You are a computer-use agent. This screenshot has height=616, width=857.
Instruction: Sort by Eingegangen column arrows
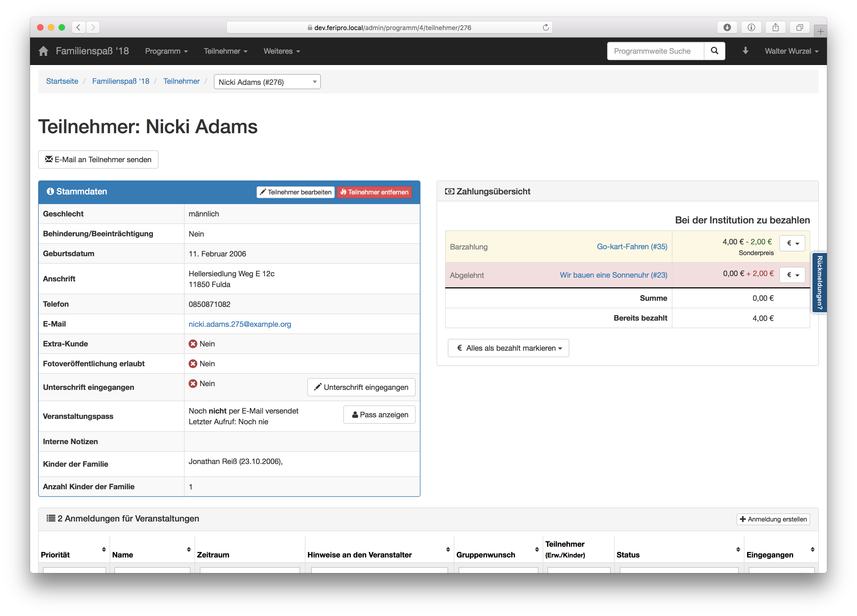coord(812,549)
